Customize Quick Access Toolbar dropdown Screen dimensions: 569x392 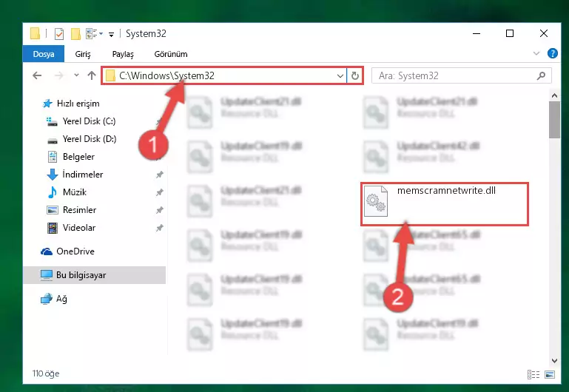(x=111, y=35)
